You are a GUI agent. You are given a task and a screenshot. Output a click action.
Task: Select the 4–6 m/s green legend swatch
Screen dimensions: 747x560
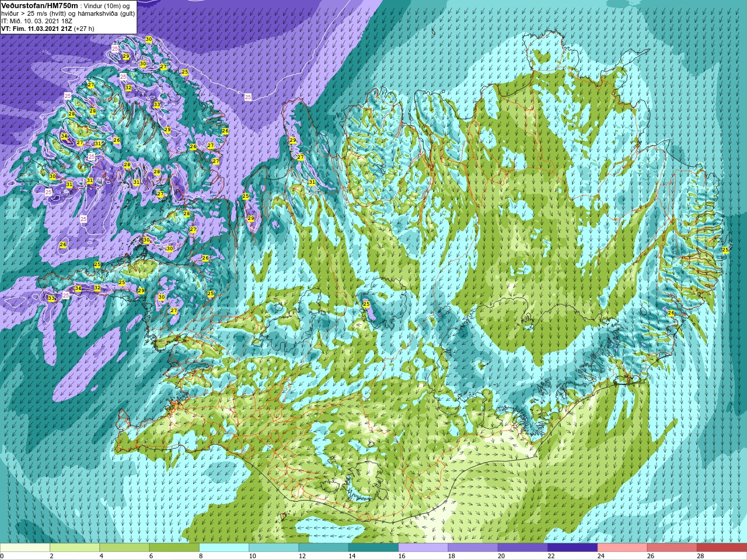(x=124, y=548)
